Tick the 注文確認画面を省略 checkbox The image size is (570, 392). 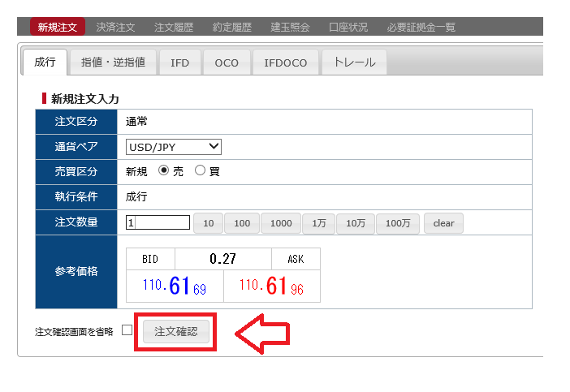(x=127, y=330)
